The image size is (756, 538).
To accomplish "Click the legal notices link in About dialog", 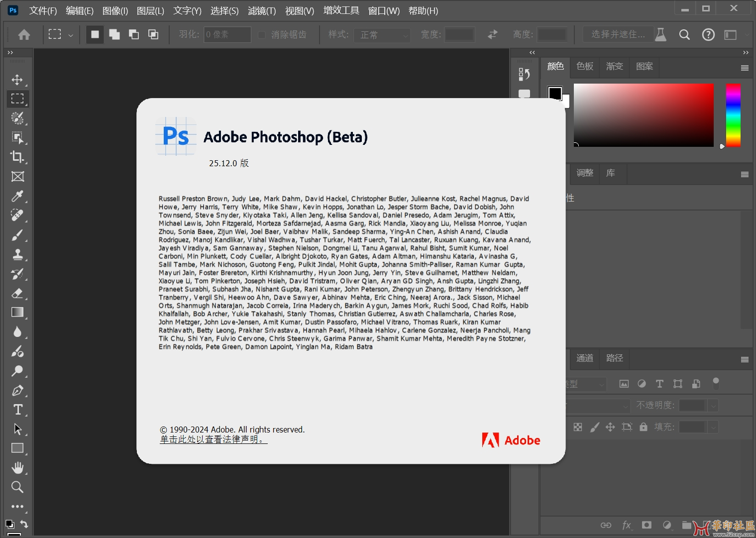I will click(x=214, y=439).
